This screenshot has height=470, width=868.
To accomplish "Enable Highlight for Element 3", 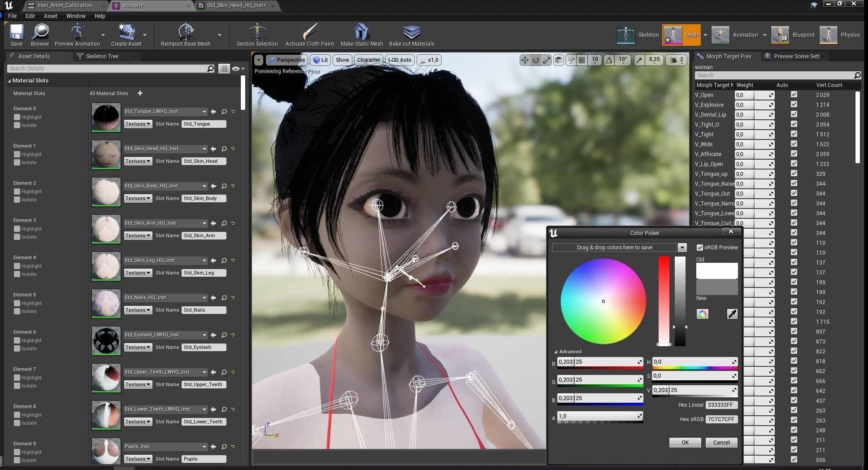I will pyautogui.click(x=17, y=229).
